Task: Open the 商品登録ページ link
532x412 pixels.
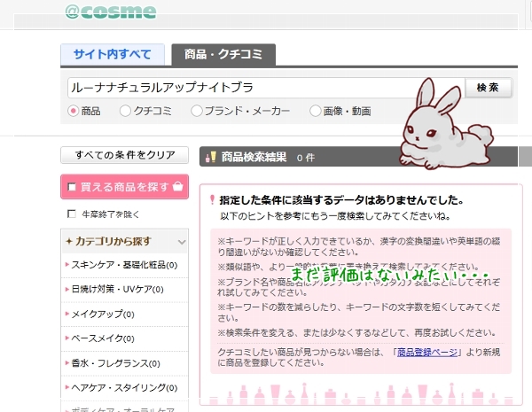Action: 429,352
